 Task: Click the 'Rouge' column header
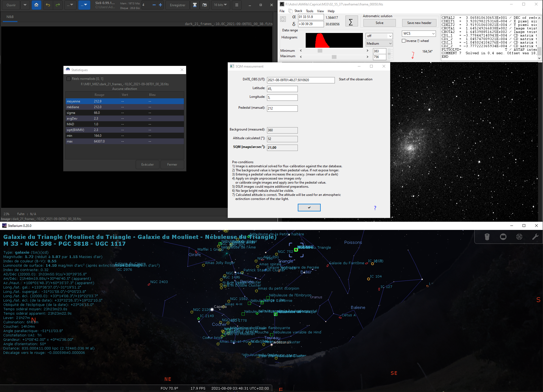coord(99,95)
